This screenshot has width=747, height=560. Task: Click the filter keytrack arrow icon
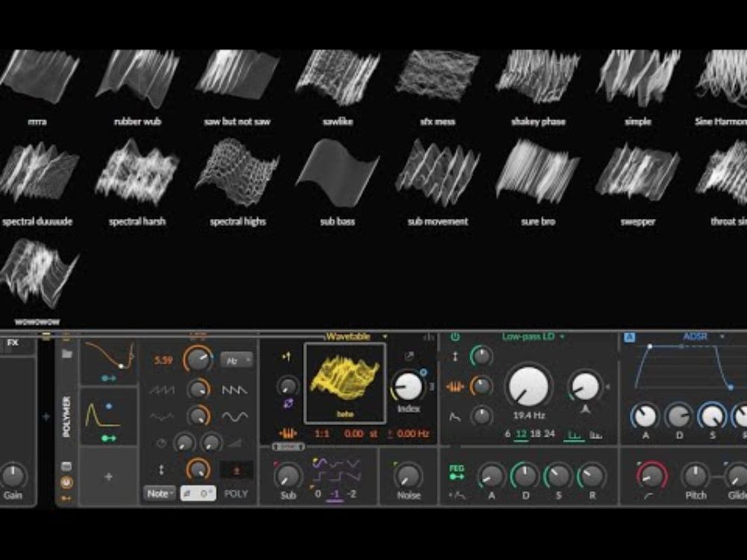click(x=456, y=356)
